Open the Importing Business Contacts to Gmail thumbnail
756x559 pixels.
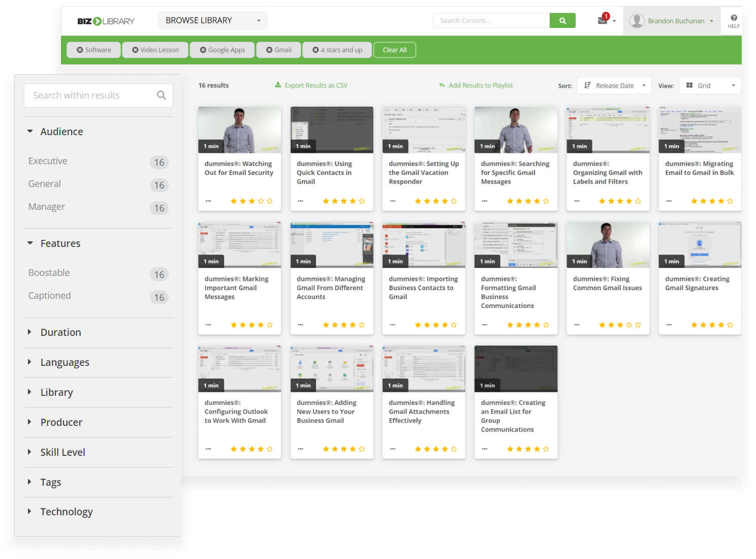tap(424, 245)
